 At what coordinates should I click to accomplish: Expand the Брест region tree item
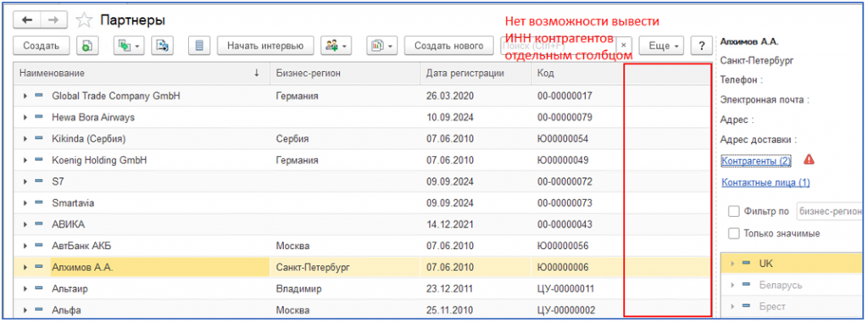click(x=733, y=307)
